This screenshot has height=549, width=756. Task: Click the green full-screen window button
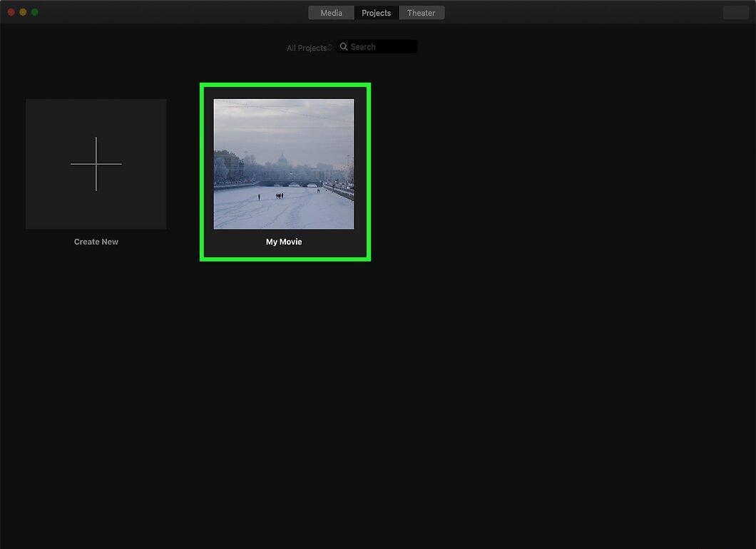point(35,12)
